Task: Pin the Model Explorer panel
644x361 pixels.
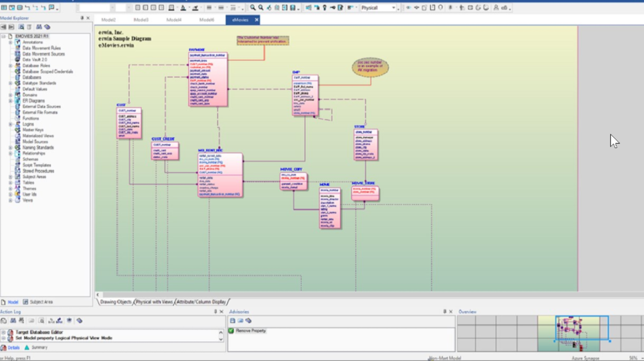Action: coord(82,18)
